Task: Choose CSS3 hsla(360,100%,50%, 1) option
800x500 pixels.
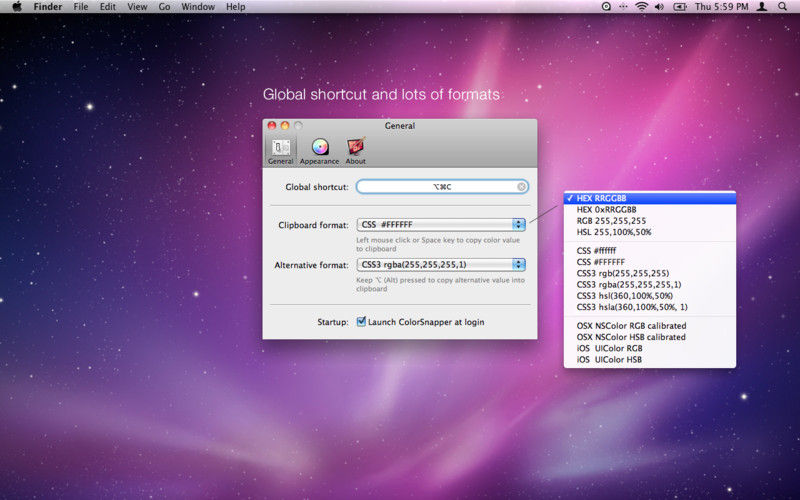Action: [649, 307]
